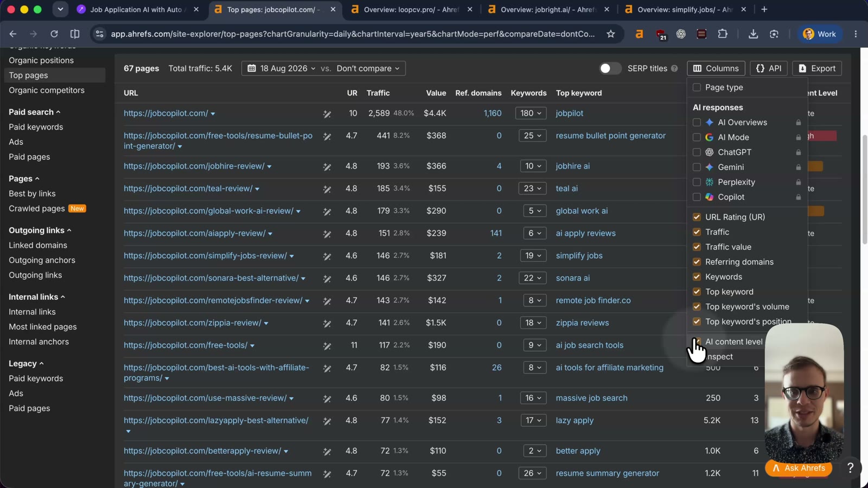This screenshot has height=488, width=868.
Task: Go back to the previous page
Action: (x=13, y=34)
